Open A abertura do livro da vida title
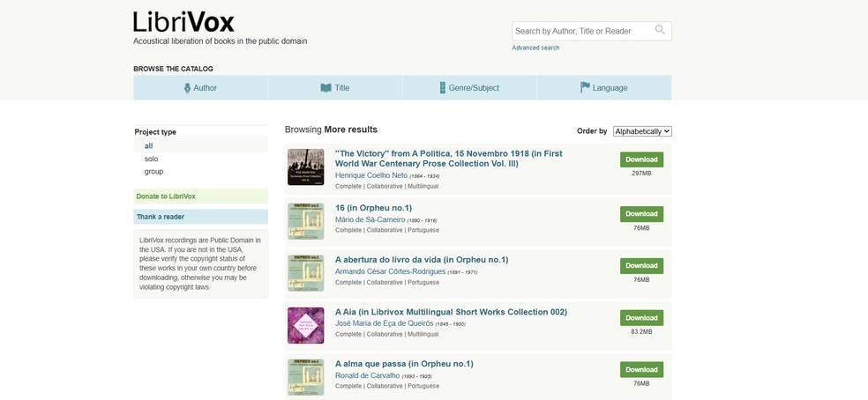Image resolution: width=868 pixels, height=400 pixels. coord(422,260)
